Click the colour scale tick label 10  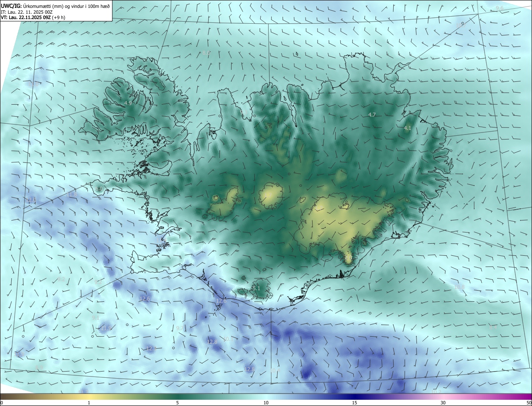266,403
